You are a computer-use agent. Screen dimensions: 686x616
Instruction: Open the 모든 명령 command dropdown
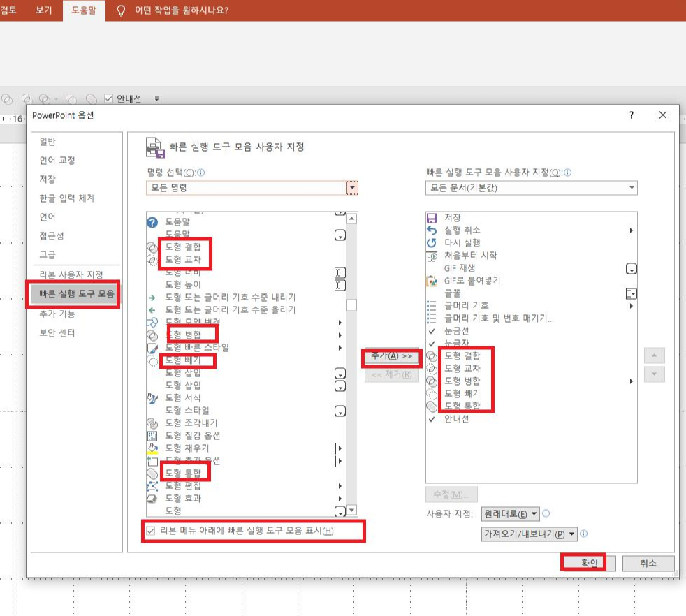352,188
